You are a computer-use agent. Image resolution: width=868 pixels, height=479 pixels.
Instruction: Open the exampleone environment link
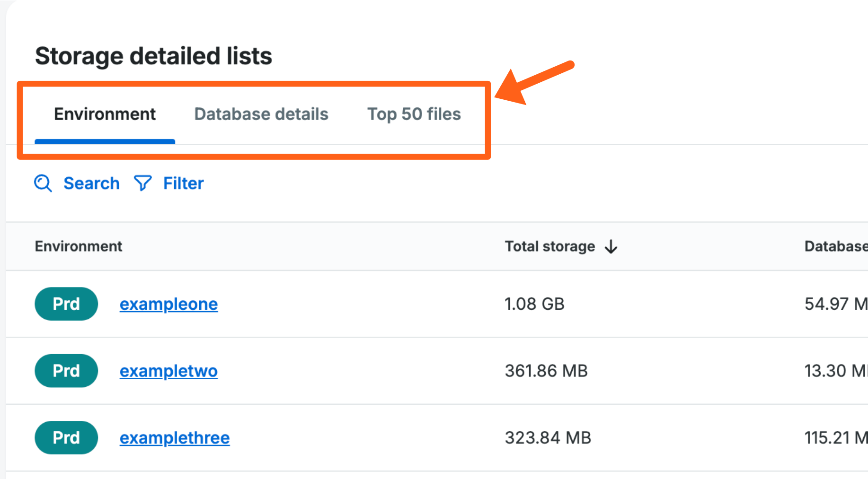pyautogui.click(x=168, y=304)
